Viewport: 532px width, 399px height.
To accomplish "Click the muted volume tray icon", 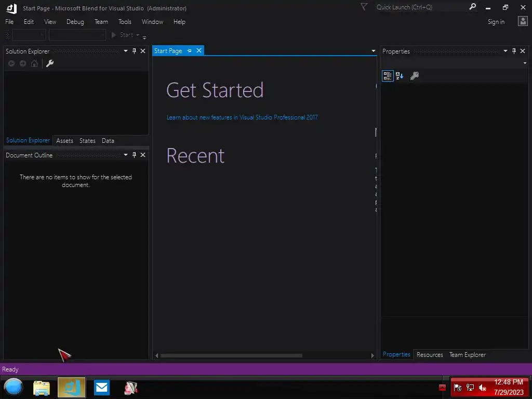I will coord(482,388).
